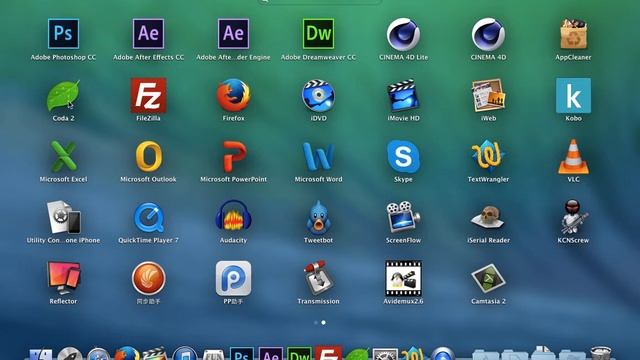Open the iWeb app
The image size is (640, 360).
[488, 96]
